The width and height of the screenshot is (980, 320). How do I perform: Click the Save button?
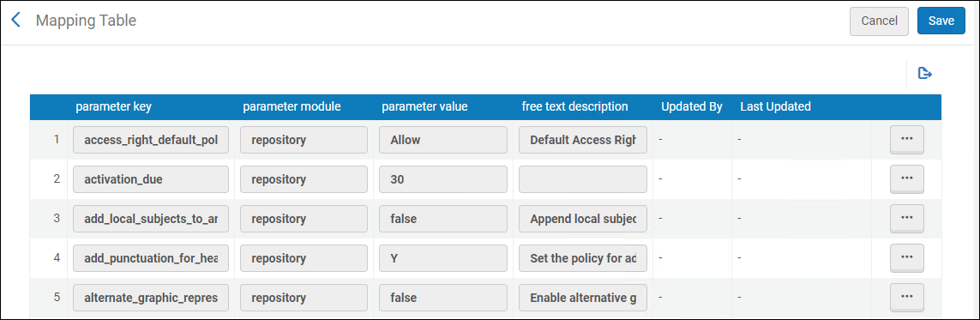pos(941,21)
